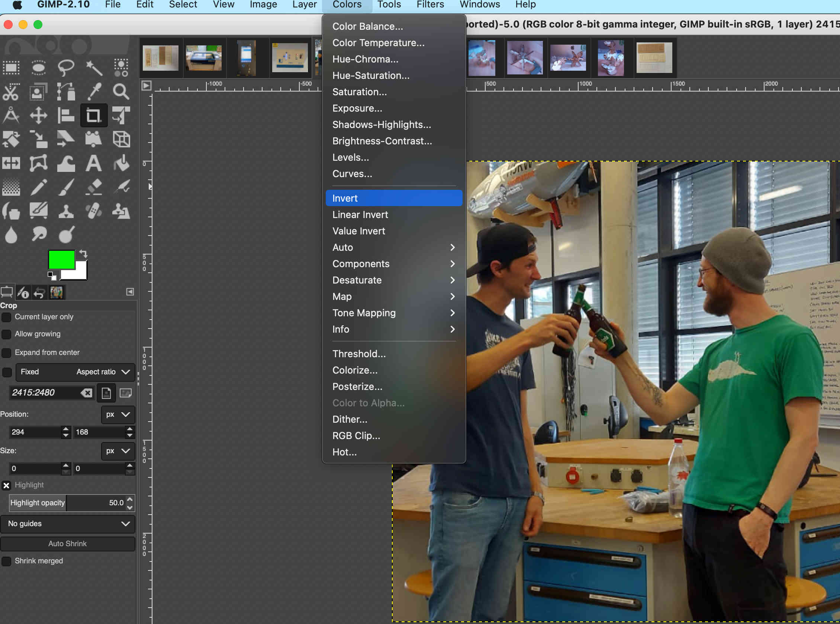This screenshot has height=624, width=840.
Task: Open Curves from the Colors menu
Action: pos(394,174)
